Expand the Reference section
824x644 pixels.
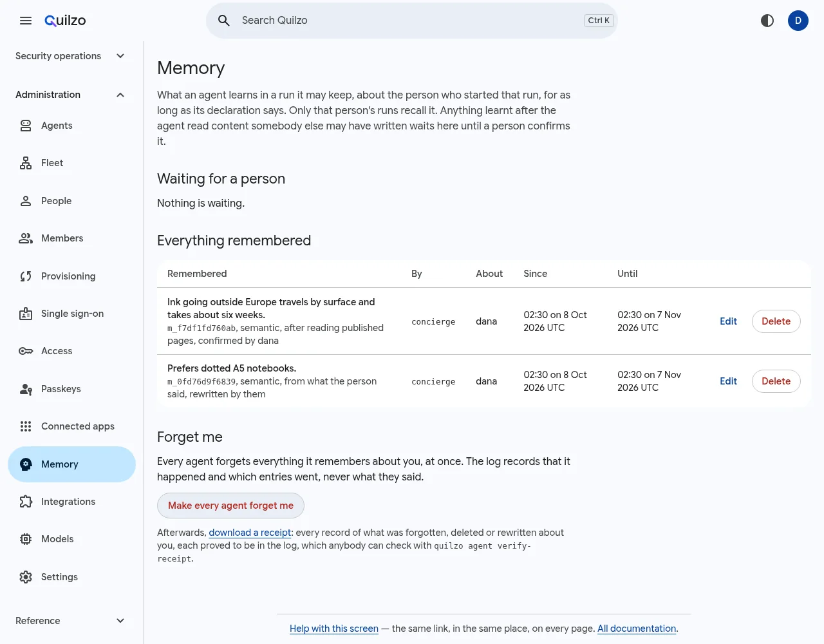[x=71, y=621]
